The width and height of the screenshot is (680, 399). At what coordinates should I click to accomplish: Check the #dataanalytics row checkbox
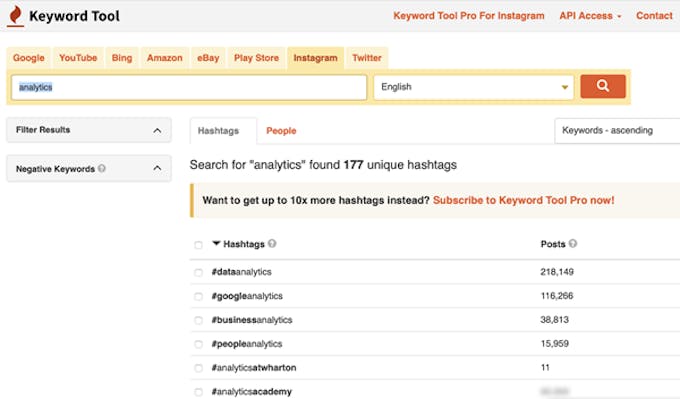(198, 272)
